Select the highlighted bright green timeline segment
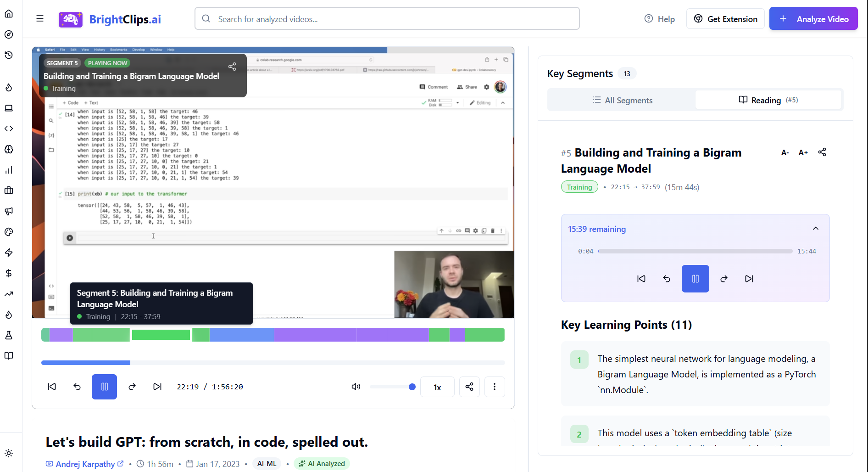The width and height of the screenshot is (868, 472). (x=161, y=335)
